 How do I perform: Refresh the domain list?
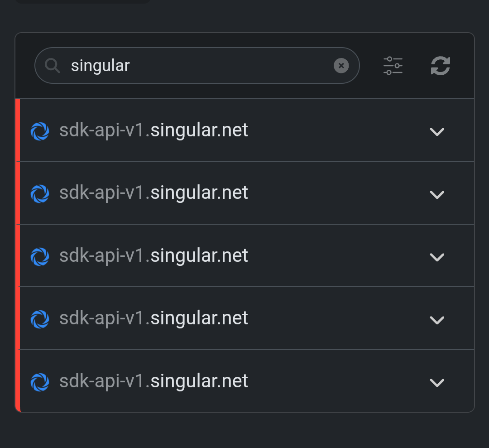[x=440, y=66]
